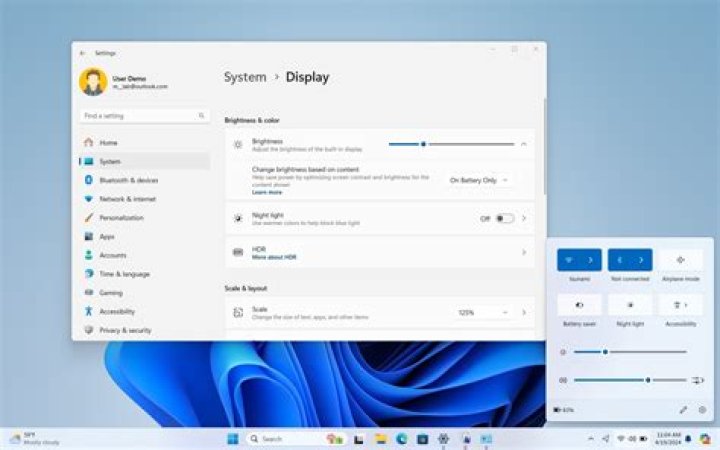Open settings gear in quick settings panel

(x=702, y=409)
